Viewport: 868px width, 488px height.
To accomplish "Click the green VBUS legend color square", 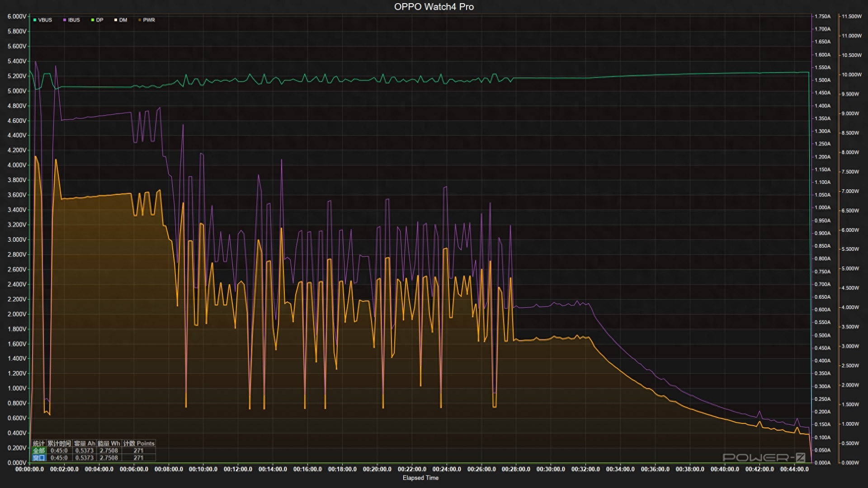I will 35,20.
